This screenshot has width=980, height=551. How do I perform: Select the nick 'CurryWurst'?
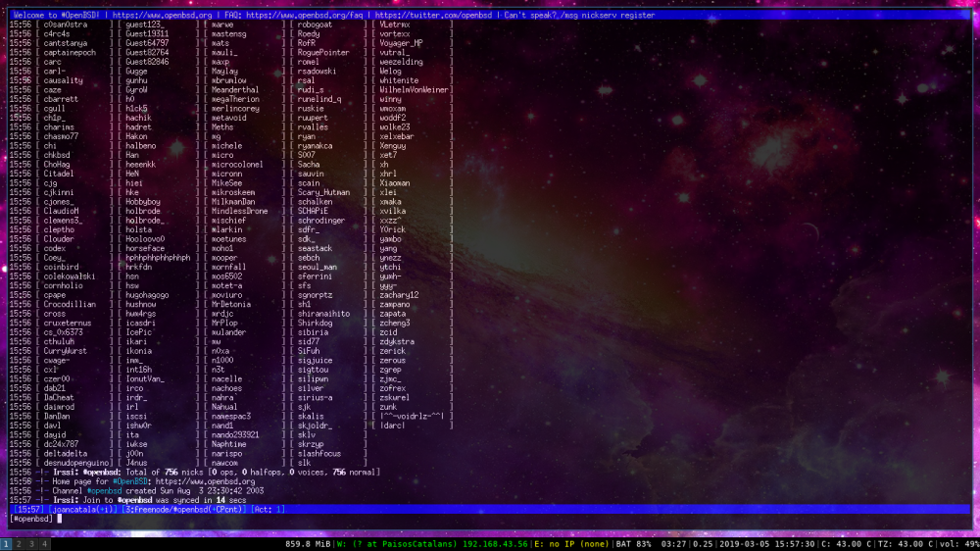click(65, 351)
